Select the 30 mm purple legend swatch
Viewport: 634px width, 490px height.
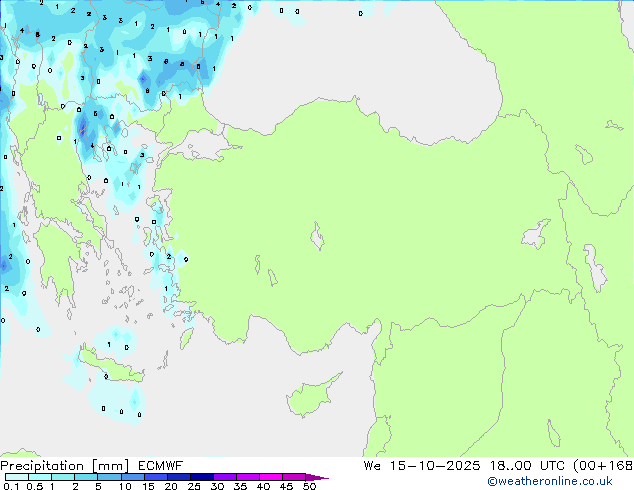point(224,477)
